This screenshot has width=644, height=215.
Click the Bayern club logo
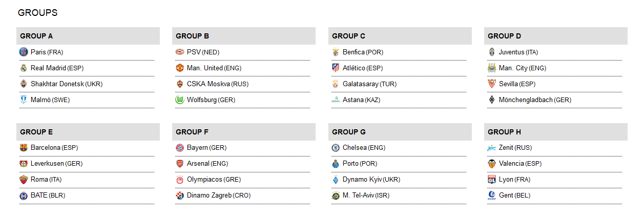pyautogui.click(x=179, y=148)
